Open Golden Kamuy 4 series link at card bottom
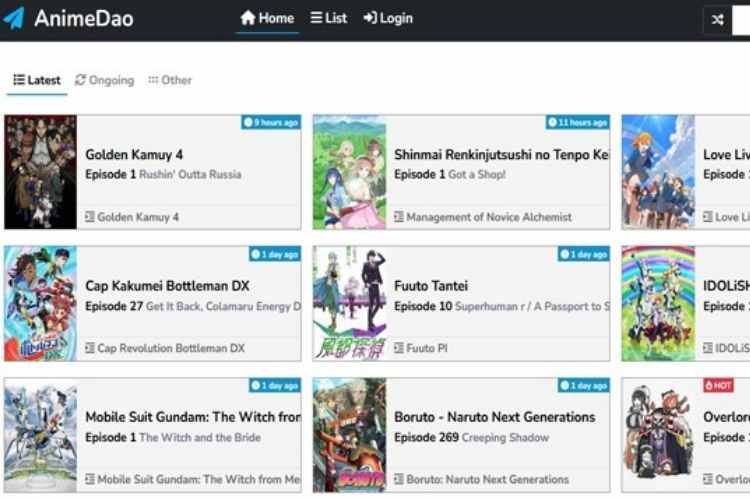 [x=138, y=217]
